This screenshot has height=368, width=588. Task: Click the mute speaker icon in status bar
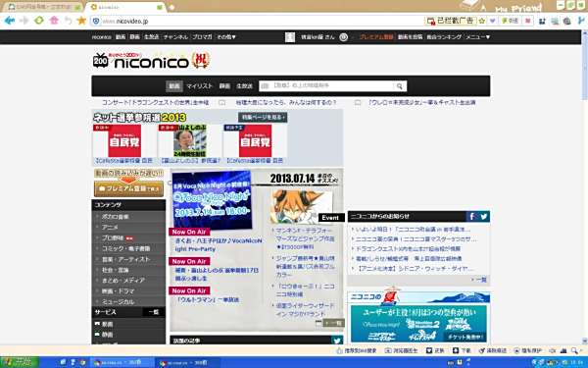coord(552,350)
